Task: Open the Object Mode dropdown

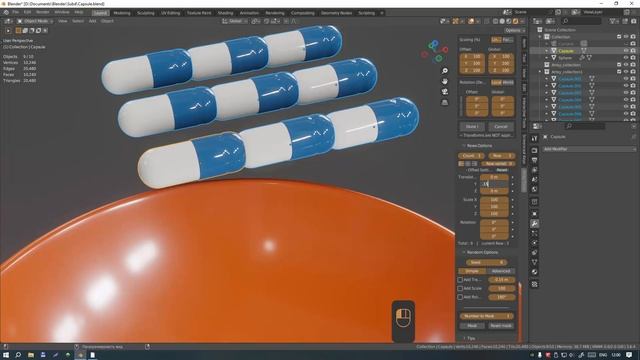Action: coord(35,21)
